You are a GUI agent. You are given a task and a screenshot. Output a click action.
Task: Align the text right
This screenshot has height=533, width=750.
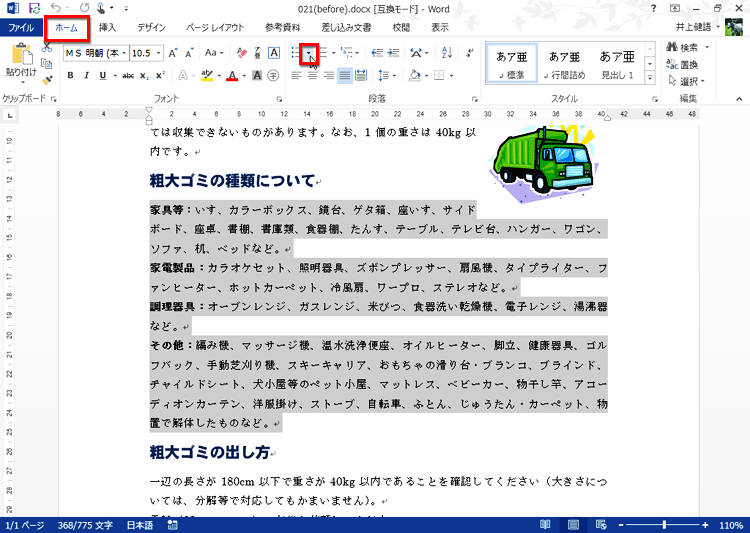pos(329,76)
